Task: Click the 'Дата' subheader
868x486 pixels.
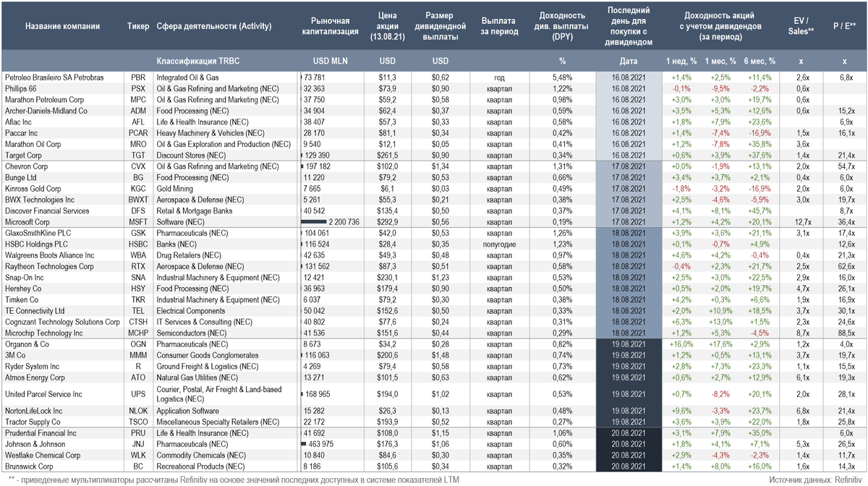Action: pos(628,61)
